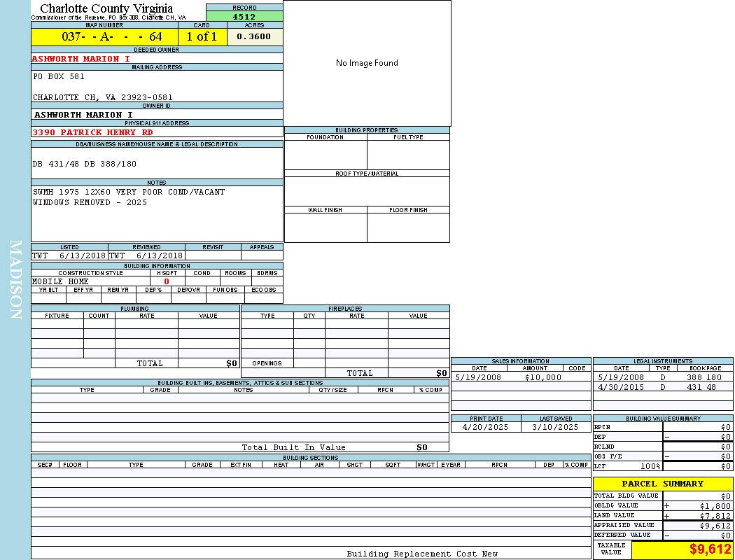Click the last saved date 3/10/2025

click(555, 427)
